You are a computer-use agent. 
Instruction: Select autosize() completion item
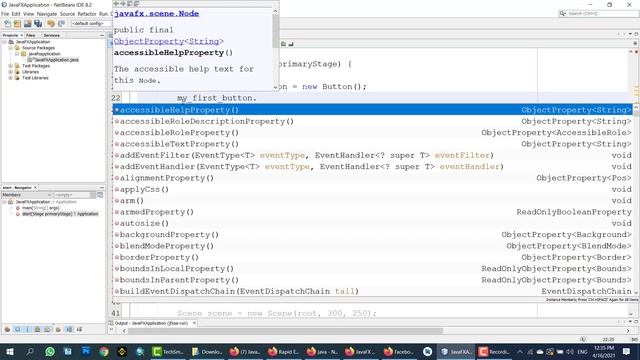click(373, 223)
